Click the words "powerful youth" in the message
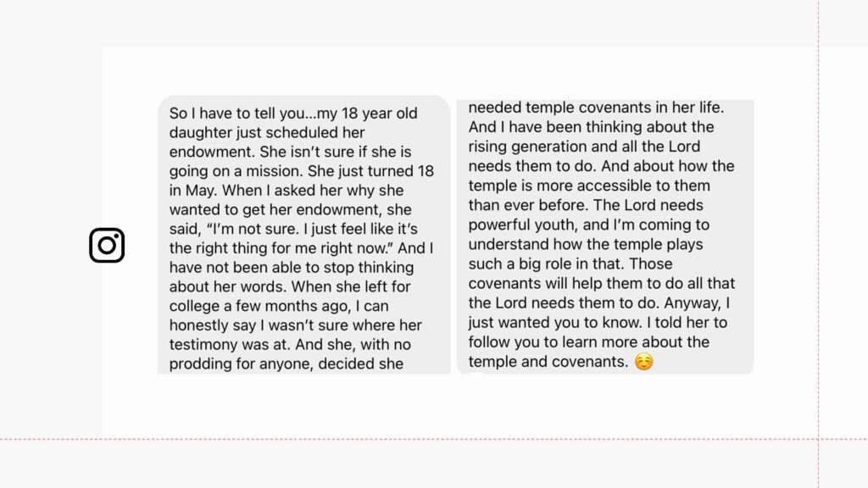The width and height of the screenshot is (868, 488). coord(518,225)
